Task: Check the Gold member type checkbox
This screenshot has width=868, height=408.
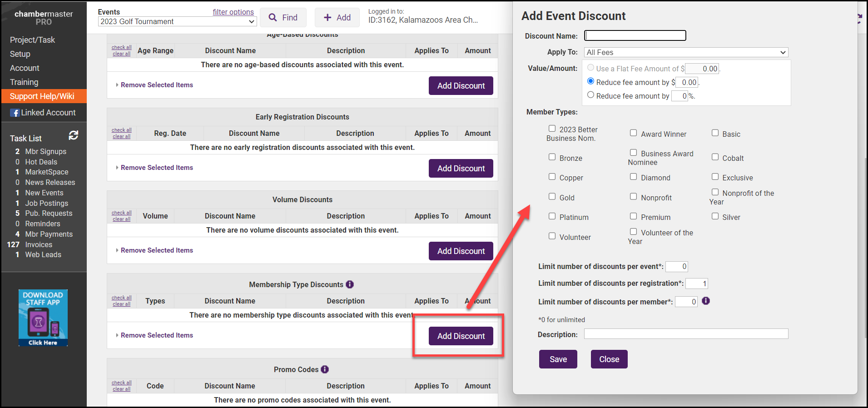Action: [552, 196]
